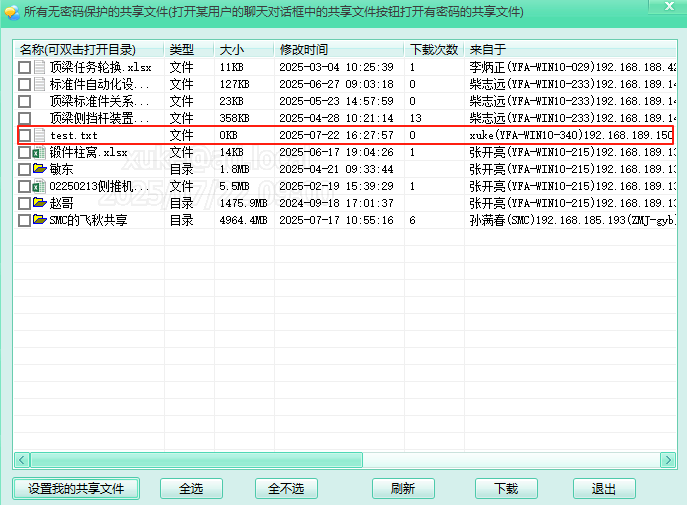687x505 pixels.
Task: Click the file icon for 标准件自动化设
Action: click(40, 85)
